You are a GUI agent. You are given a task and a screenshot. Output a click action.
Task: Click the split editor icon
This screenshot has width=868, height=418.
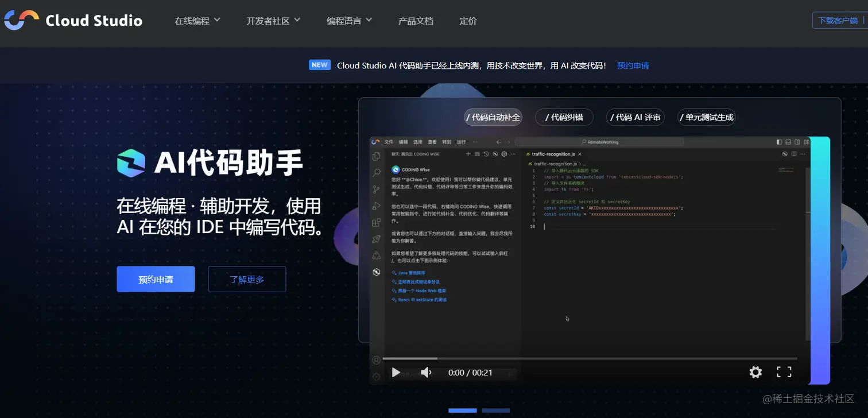794,154
